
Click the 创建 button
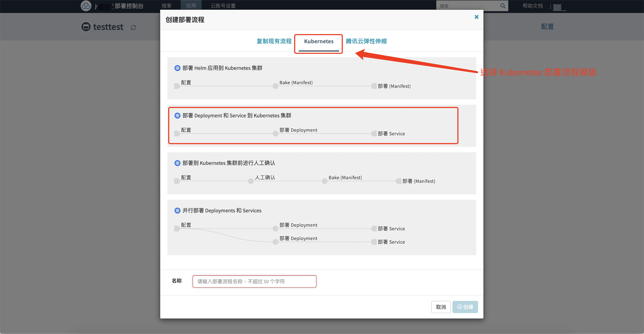(x=465, y=307)
